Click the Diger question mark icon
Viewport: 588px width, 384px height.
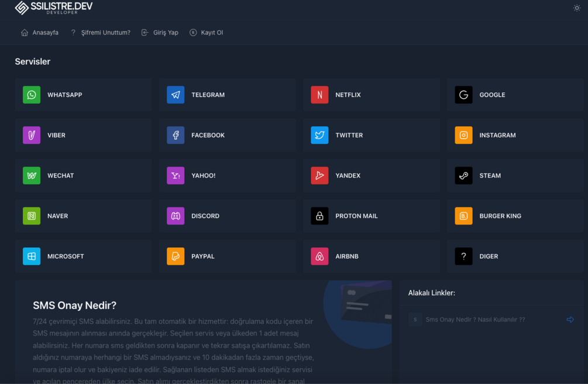tap(463, 257)
